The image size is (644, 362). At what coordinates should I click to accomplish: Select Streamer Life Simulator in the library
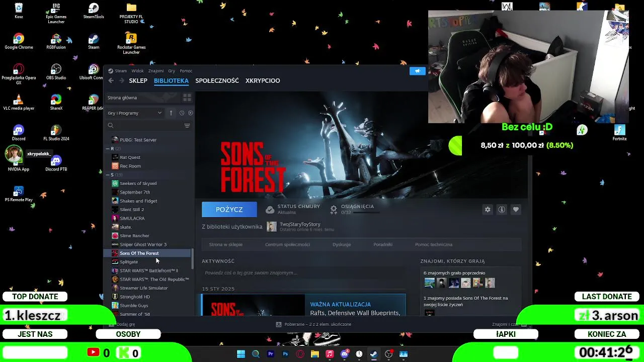click(x=143, y=288)
